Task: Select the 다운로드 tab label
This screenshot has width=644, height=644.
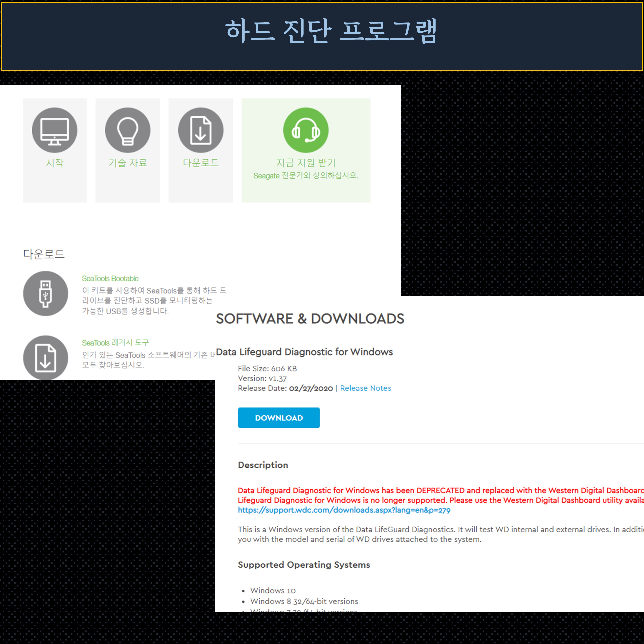Action: tap(201, 163)
